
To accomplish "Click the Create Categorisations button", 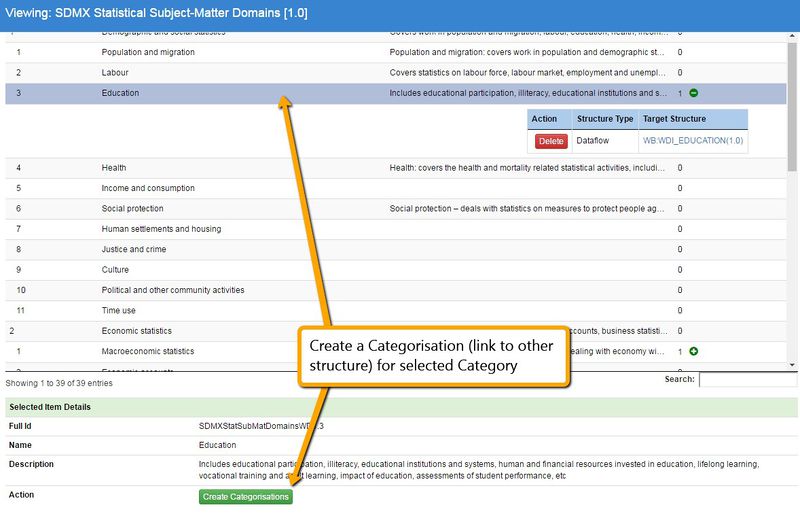I will pyautogui.click(x=245, y=497).
